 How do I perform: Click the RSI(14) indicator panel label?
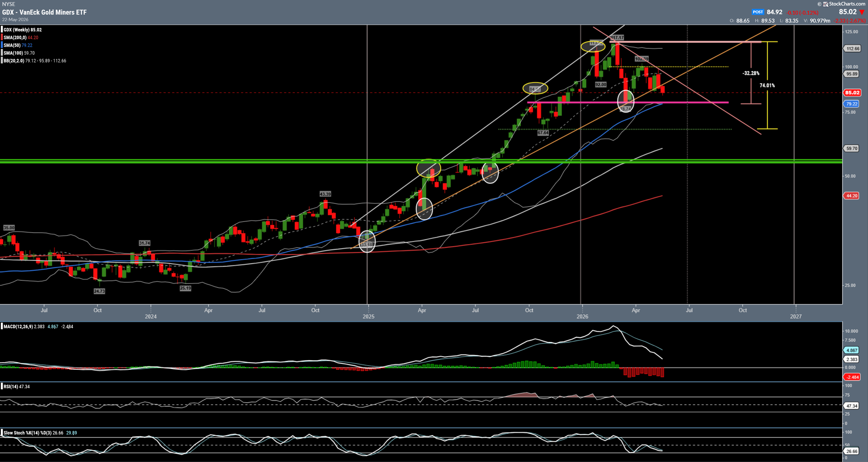[x=11, y=387]
